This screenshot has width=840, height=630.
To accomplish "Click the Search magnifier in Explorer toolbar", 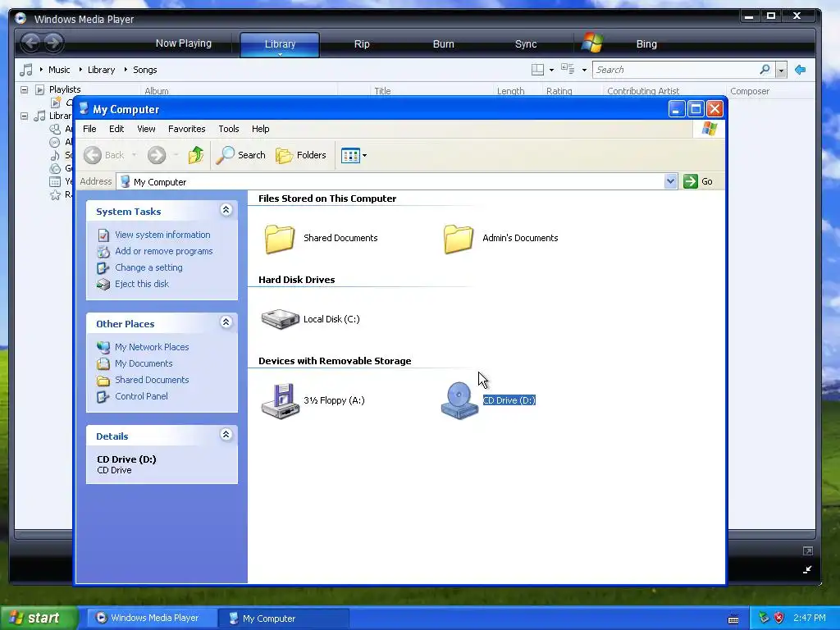I will [225, 155].
